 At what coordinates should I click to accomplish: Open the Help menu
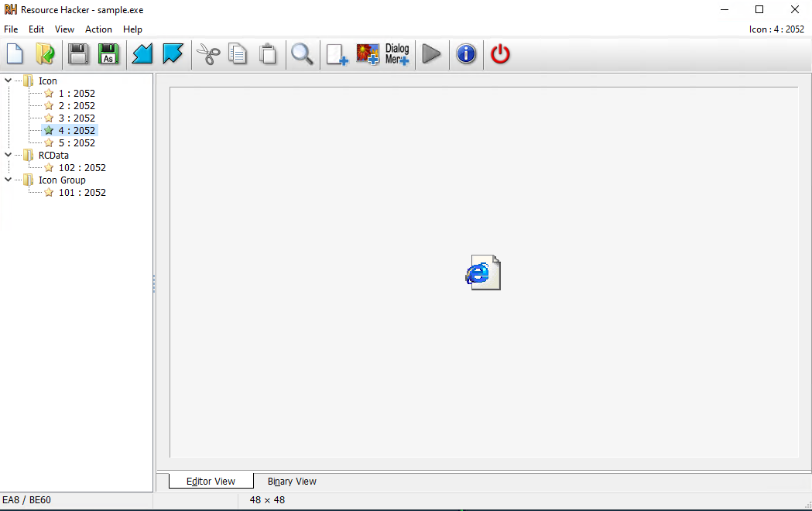click(132, 29)
